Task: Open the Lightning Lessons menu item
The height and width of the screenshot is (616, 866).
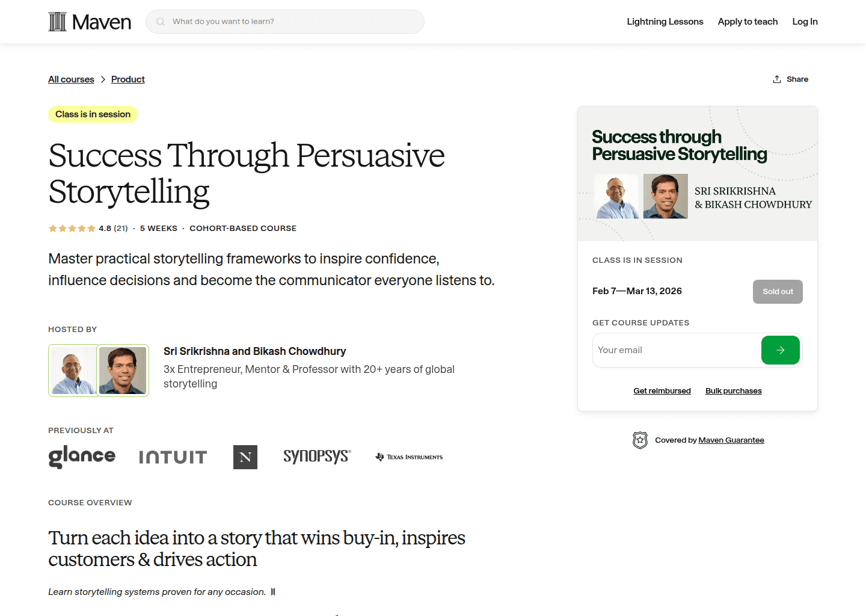Action: click(665, 21)
